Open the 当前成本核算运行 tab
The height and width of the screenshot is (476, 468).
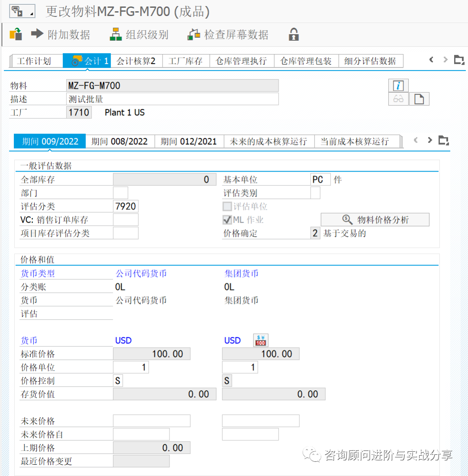pos(357,142)
